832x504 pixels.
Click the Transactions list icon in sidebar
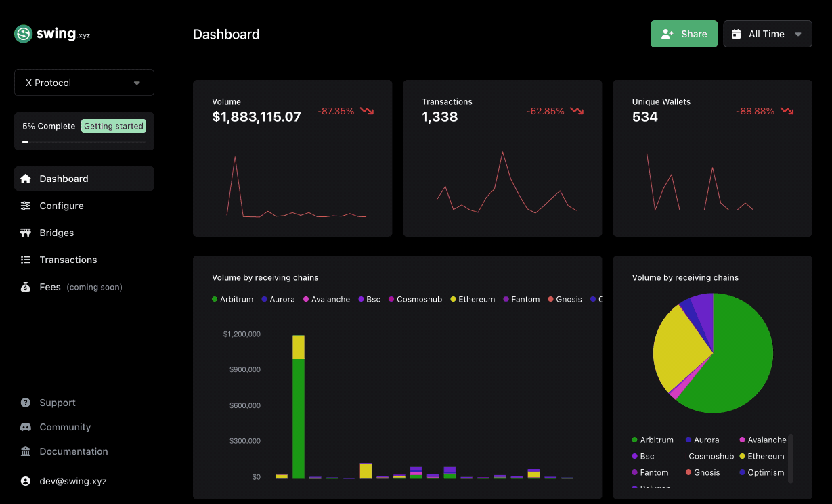click(26, 259)
